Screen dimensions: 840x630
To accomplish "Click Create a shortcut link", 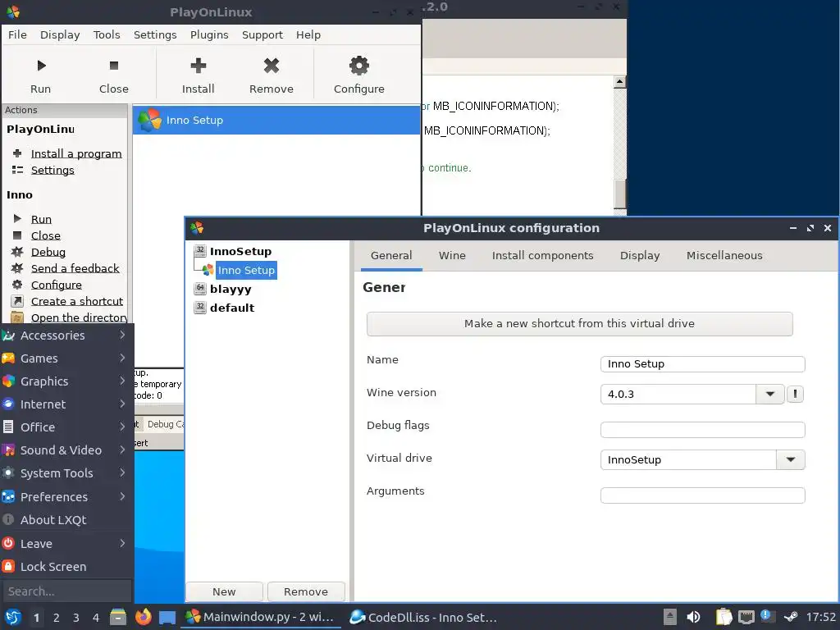I will [x=76, y=301].
